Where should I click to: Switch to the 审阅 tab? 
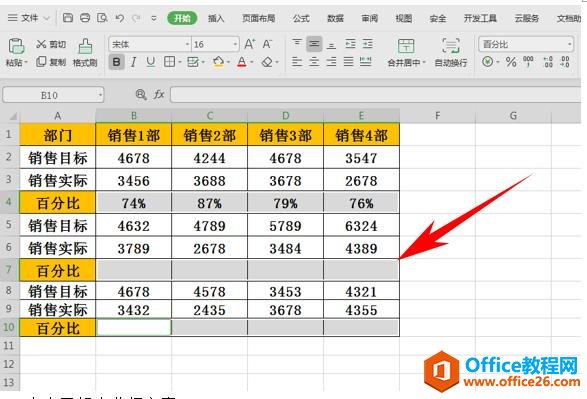369,18
